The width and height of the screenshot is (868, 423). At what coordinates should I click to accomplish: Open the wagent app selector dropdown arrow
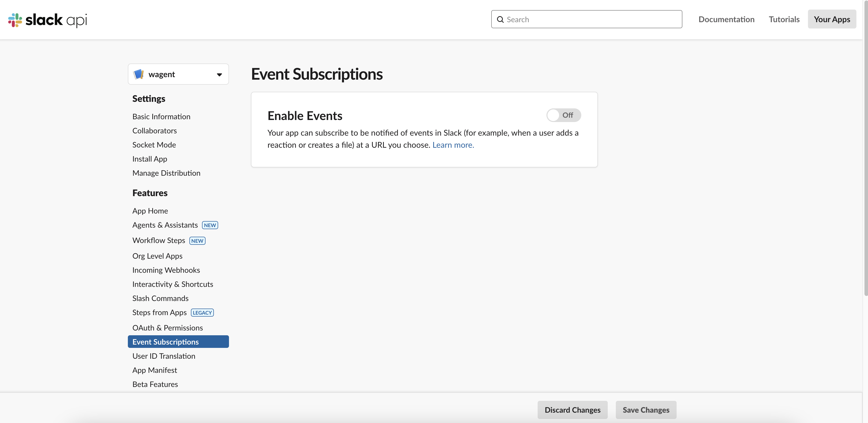point(219,74)
